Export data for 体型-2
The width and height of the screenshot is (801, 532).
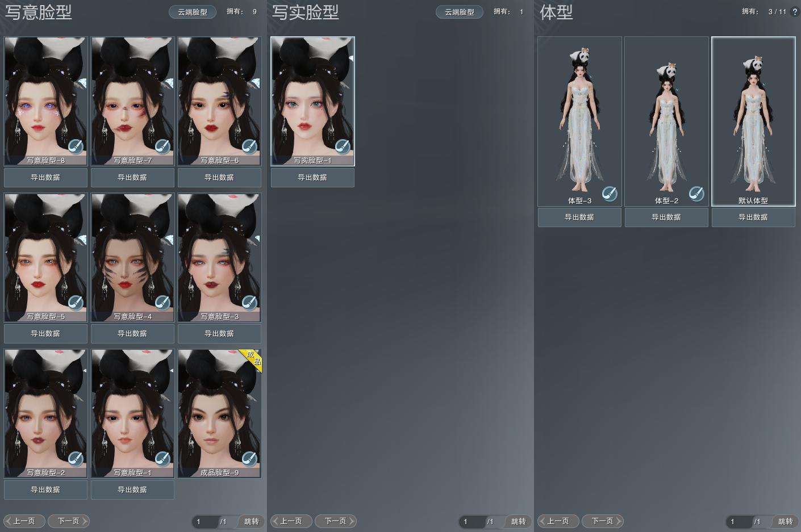pyautogui.click(x=666, y=217)
